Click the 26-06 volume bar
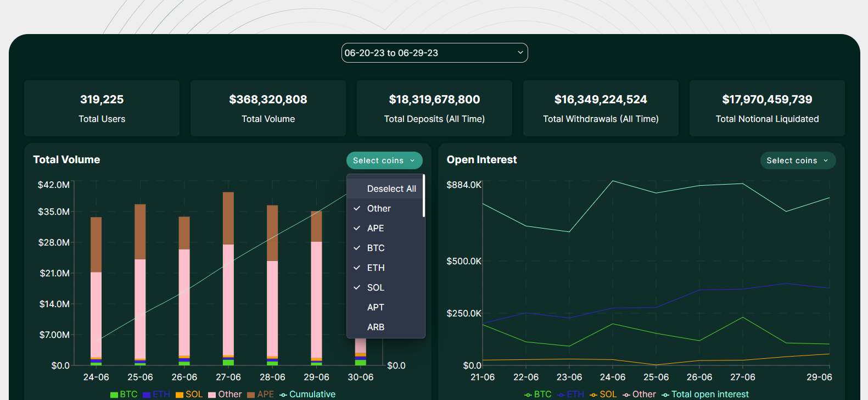 pyautogui.click(x=184, y=291)
